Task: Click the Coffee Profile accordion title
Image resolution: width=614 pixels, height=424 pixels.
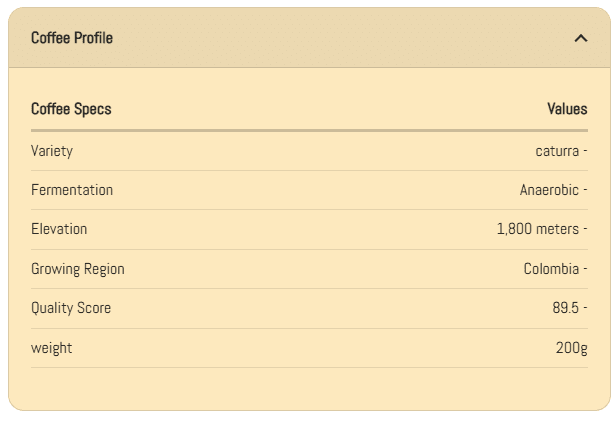Action: [72, 38]
